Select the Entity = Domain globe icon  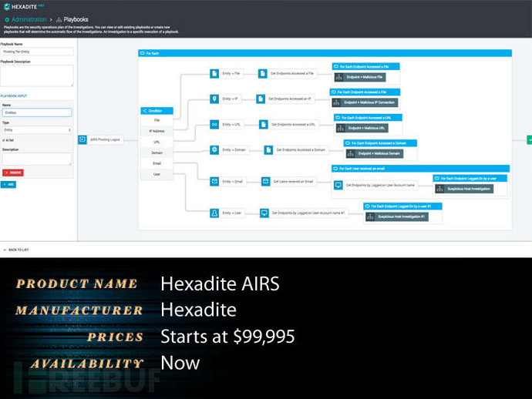coord(214,149)
